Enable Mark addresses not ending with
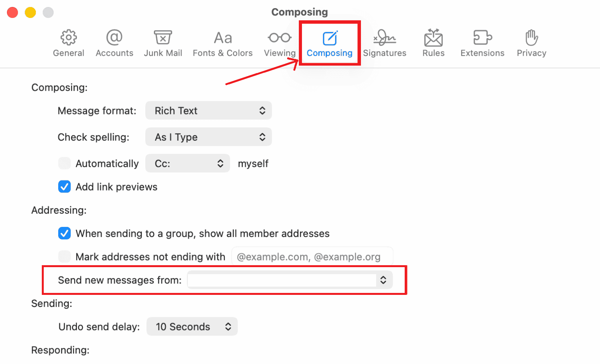Image resolution: width=600 pixels, height=364 pixels. click(x=64, y=257)
